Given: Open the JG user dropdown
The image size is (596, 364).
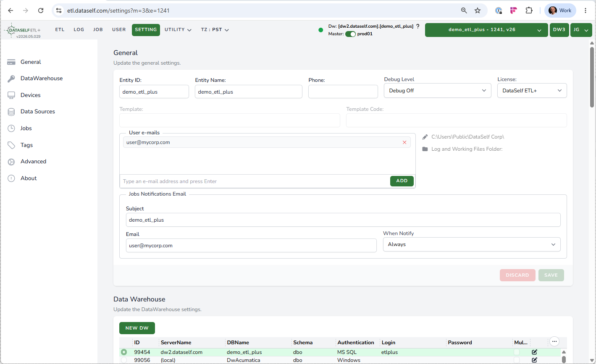Looking at the screenshot, I should point(581,30).
